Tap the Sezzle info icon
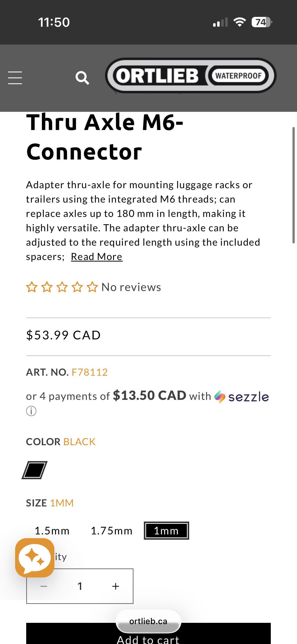Image resolution: width=297 pixels, height=644 pixels. [x=31, y=411]
